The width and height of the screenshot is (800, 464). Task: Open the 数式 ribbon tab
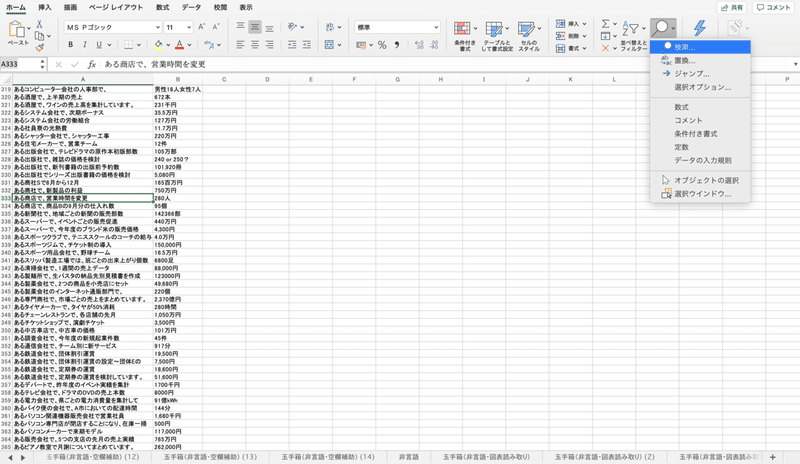click(x=162, y=8)
